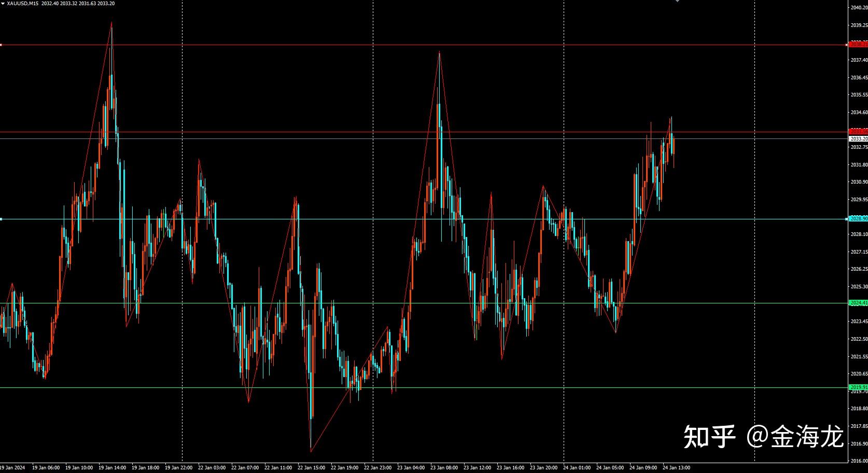The width and height of the screenshot is (868, 473).
Task: Click the 2032.75 price scale value
Action: tap(859, 147)
